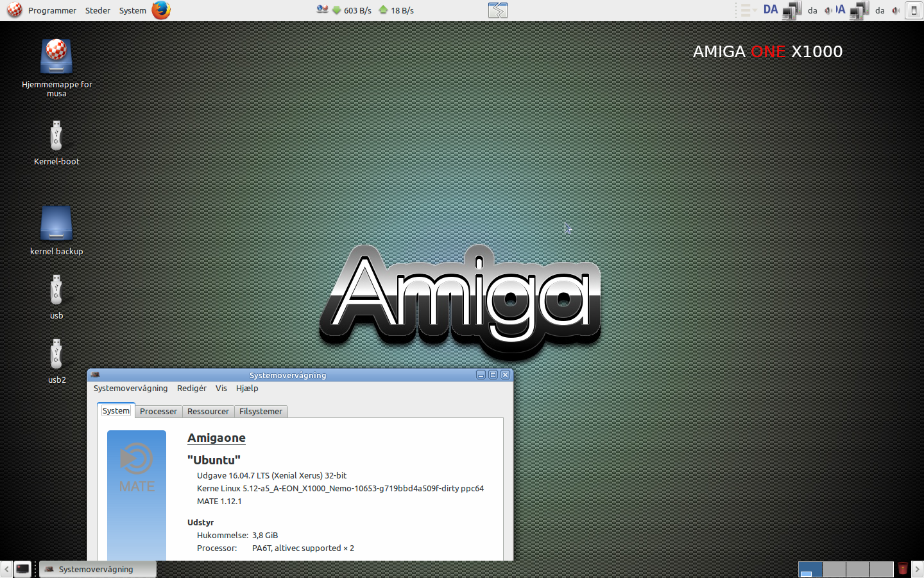This screenshot has height=578, width=924.
Task: Click the network speed monitor icon
Action: click(322, 10)
